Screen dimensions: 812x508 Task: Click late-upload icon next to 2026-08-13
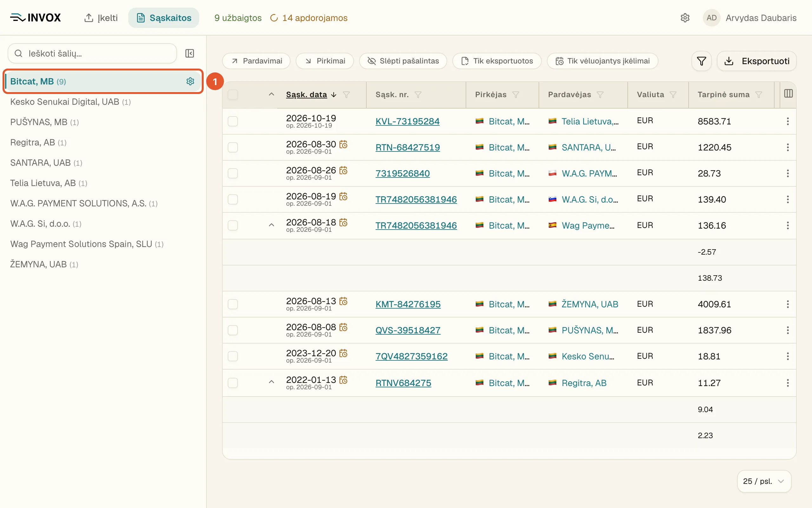click(343, 301)
